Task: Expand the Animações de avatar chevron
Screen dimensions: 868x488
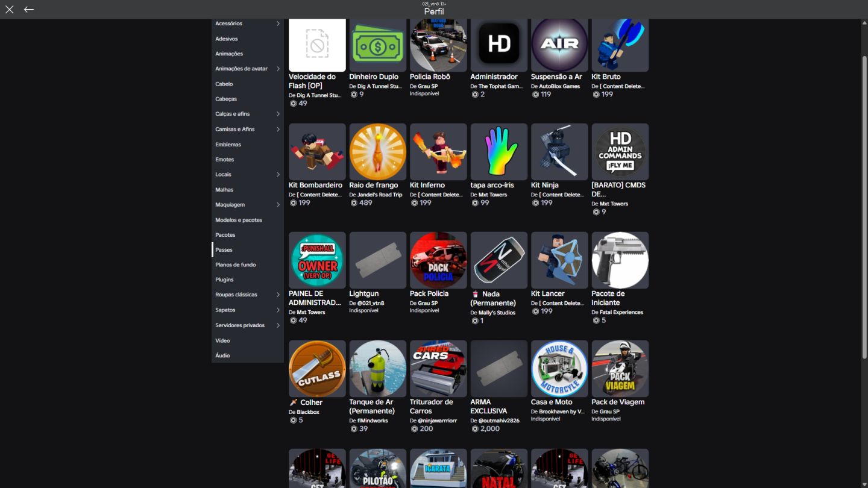Action: point(278,69)
